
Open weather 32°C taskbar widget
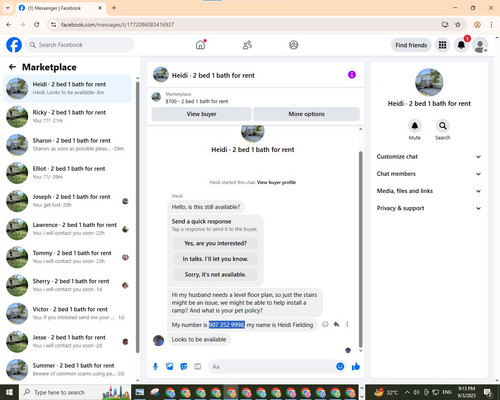click(x=386, y=392)
